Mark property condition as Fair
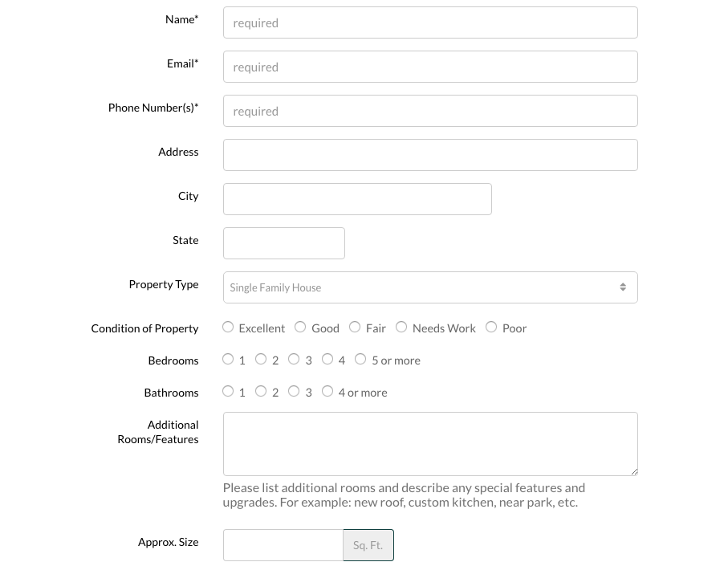 click(x=355, y=327)
